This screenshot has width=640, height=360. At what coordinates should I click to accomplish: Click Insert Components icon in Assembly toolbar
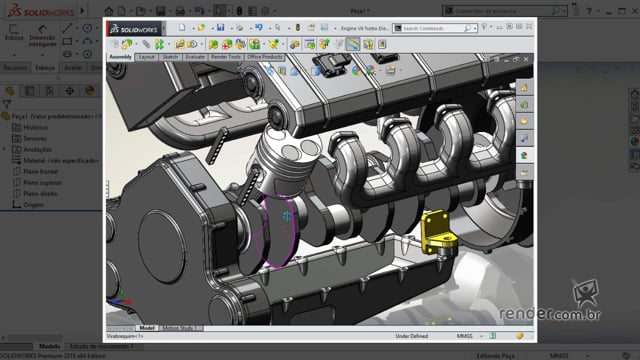click(x=127, y=44)
